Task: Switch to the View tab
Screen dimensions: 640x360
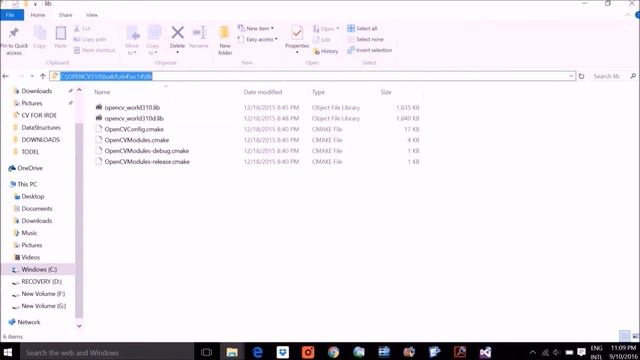Action: tap(92, 15)
